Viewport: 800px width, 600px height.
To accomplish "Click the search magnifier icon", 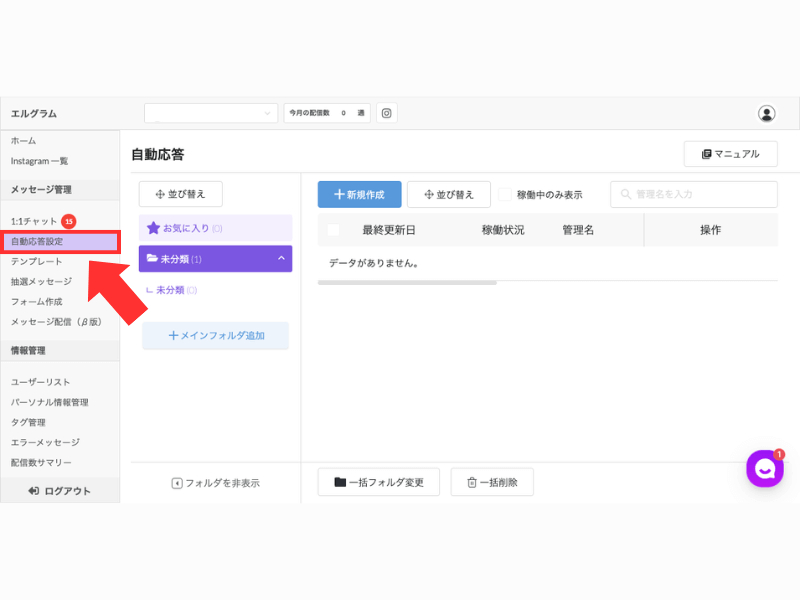I will tap(626, 194).
